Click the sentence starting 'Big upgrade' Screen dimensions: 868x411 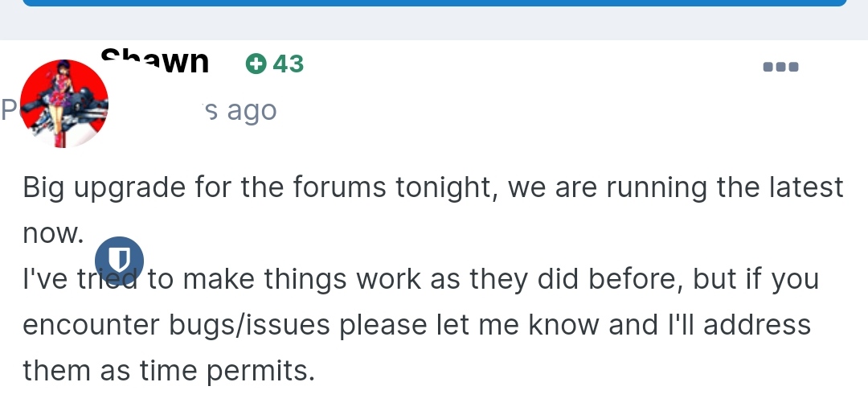433,211
